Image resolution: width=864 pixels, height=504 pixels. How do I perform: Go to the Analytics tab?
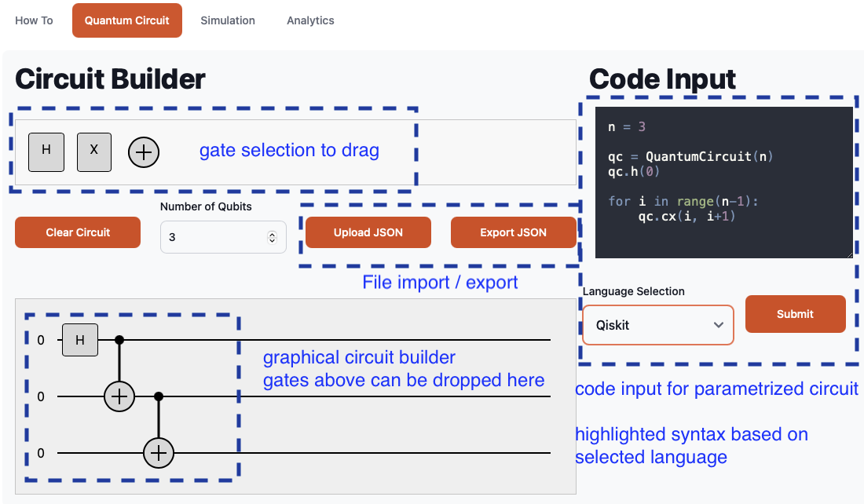(x=310, y=20)
